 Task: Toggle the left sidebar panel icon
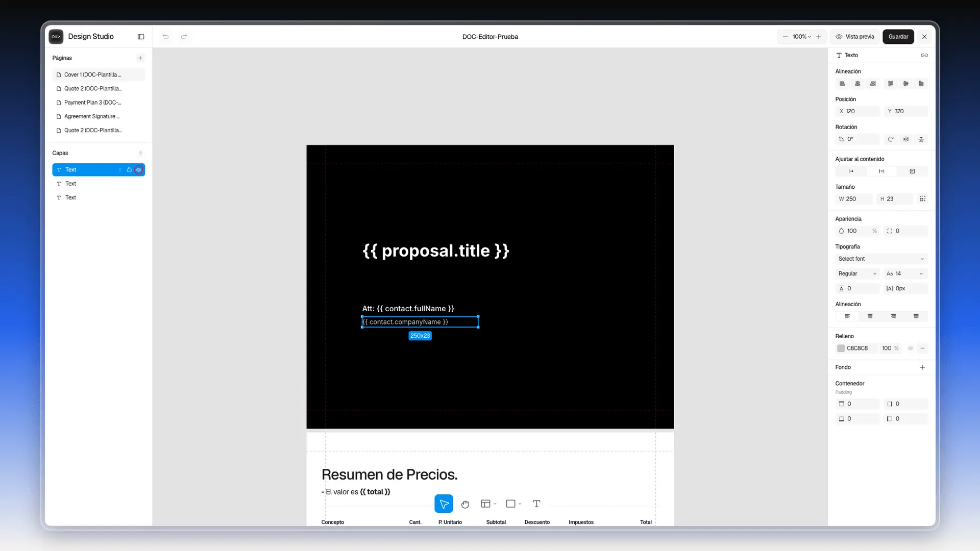coord(141,37)
